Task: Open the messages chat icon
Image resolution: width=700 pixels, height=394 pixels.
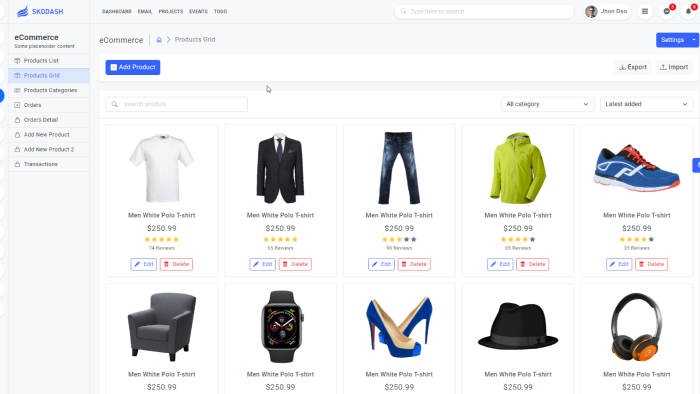Action: pos(667,12)
